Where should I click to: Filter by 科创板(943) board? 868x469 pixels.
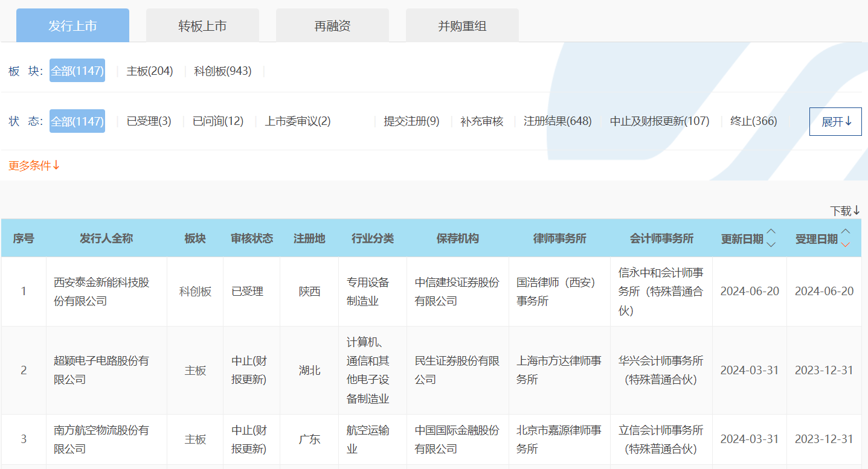(223, 71)
